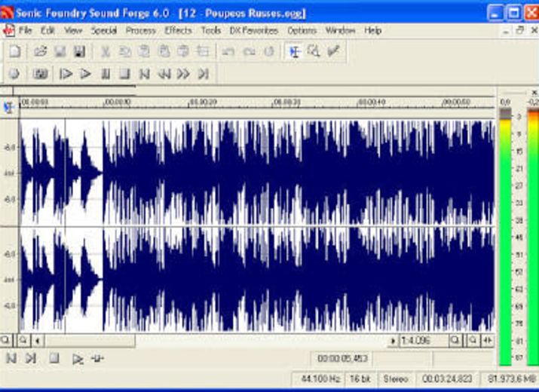539x392 pixels.
Task: Open the Help menu
Action: 373,31
